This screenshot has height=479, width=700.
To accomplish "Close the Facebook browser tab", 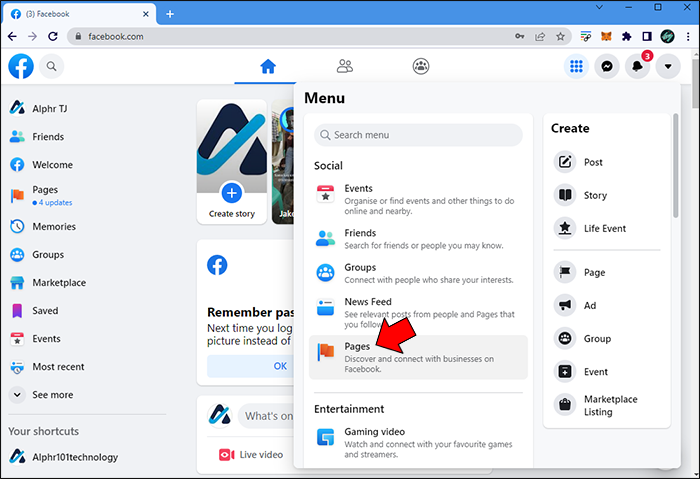I will (146, 14).
